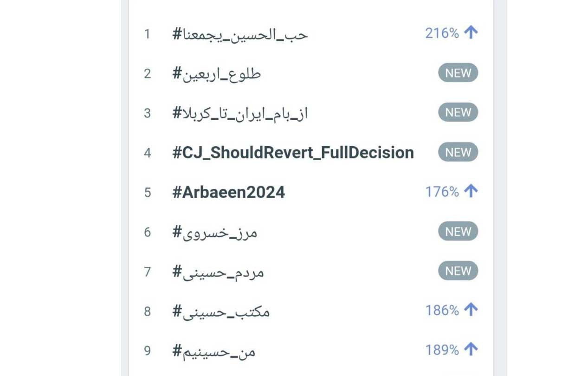Open hashtag #مکتب_حسینی
This screenshot has width=588, height=376.
point(221,311)
